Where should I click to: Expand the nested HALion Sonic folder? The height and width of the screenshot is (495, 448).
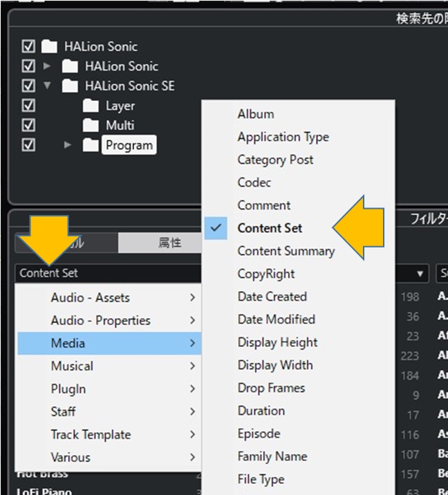tap(47, 66)
